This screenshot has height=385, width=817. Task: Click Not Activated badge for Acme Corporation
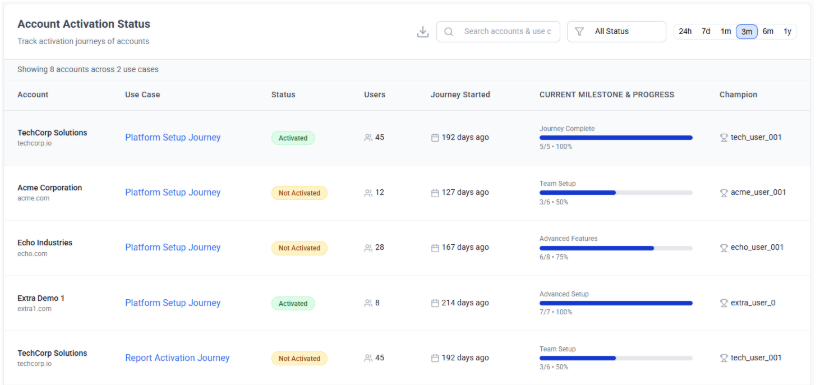pos(299,193)
